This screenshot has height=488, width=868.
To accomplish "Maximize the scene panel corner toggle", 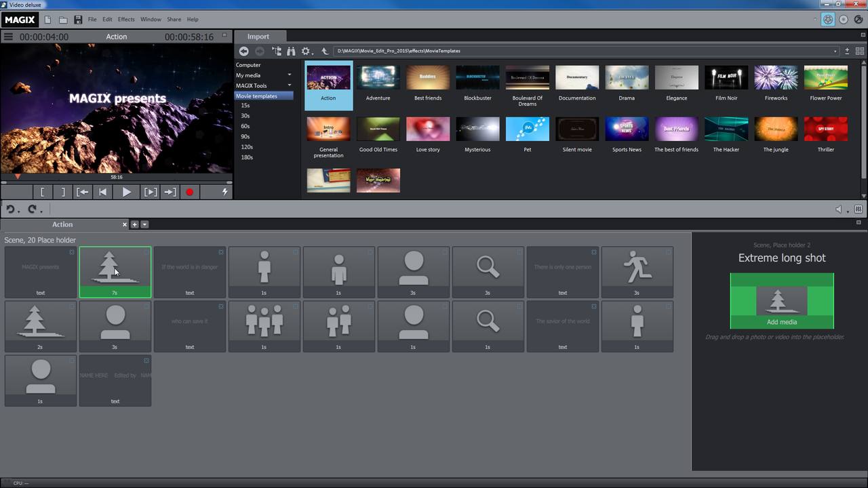I will coord(859,222).
